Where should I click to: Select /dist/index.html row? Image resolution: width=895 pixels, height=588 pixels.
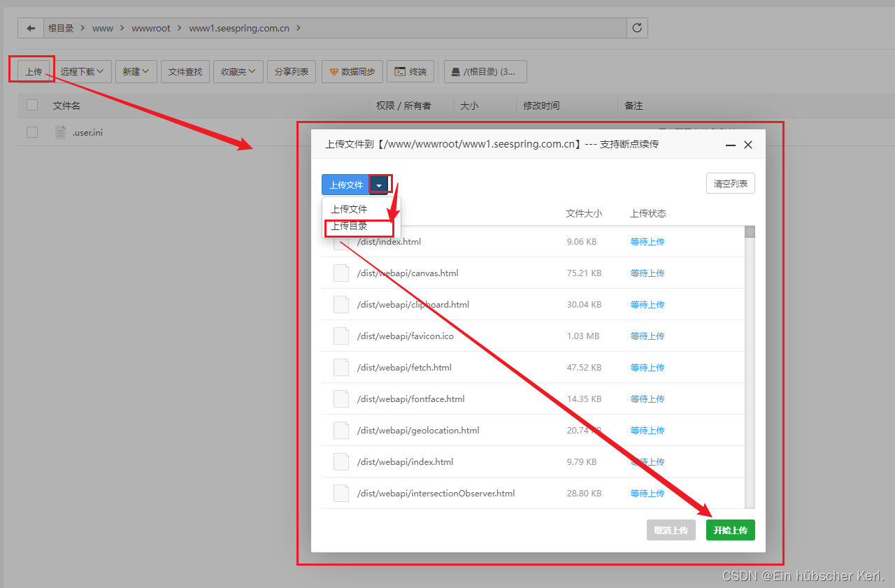tap(533, 241)
